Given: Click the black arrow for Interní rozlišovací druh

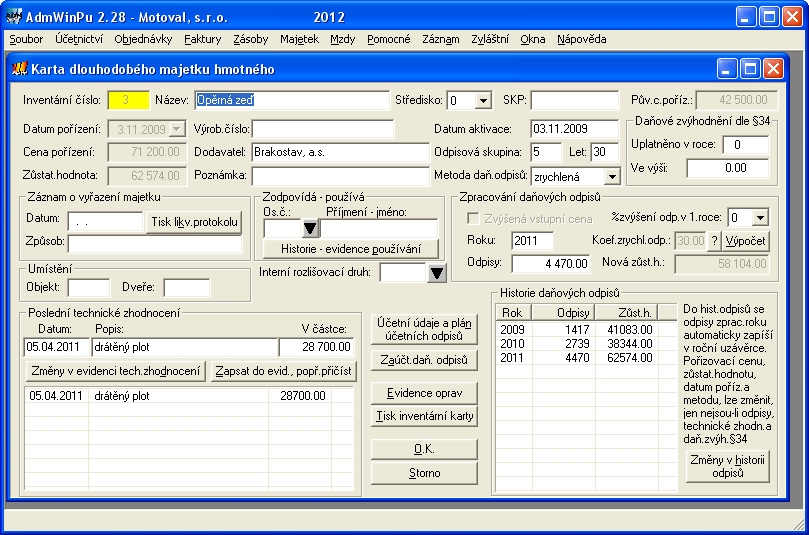Looking at the screenshot, I should 436,273.
